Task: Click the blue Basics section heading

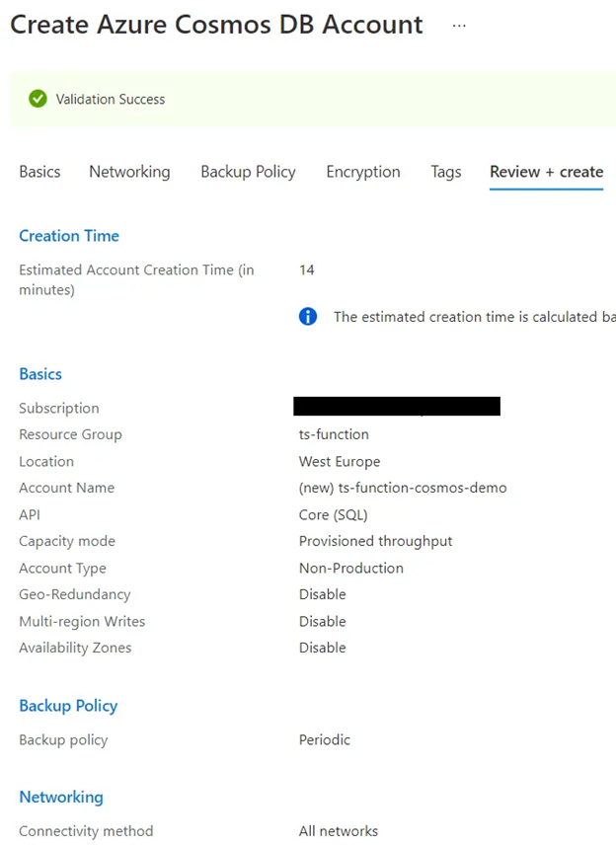Action: 40,374
